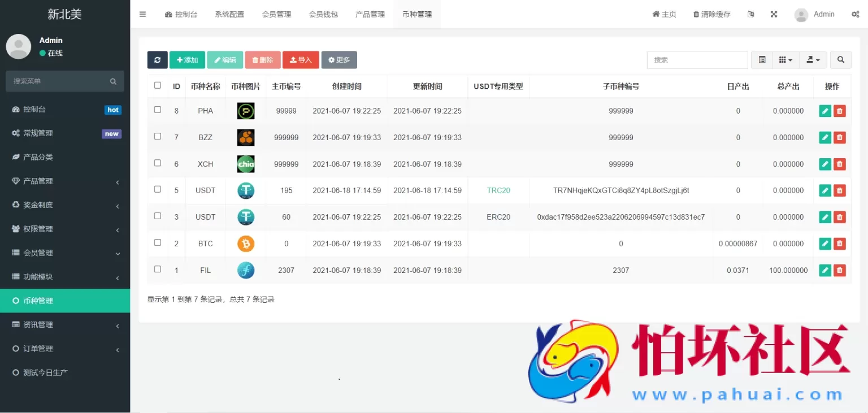Click the edit pencil icon for FIL row

tap(825, 271)
